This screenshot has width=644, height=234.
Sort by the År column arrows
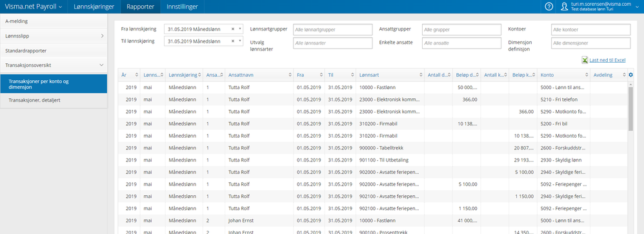coord(136,75)
